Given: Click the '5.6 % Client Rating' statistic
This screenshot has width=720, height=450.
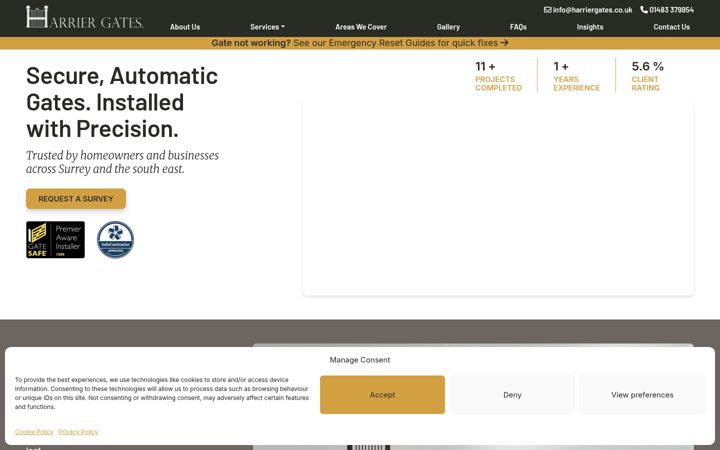Looking at the screenshot, I should [x=647, y=76].
